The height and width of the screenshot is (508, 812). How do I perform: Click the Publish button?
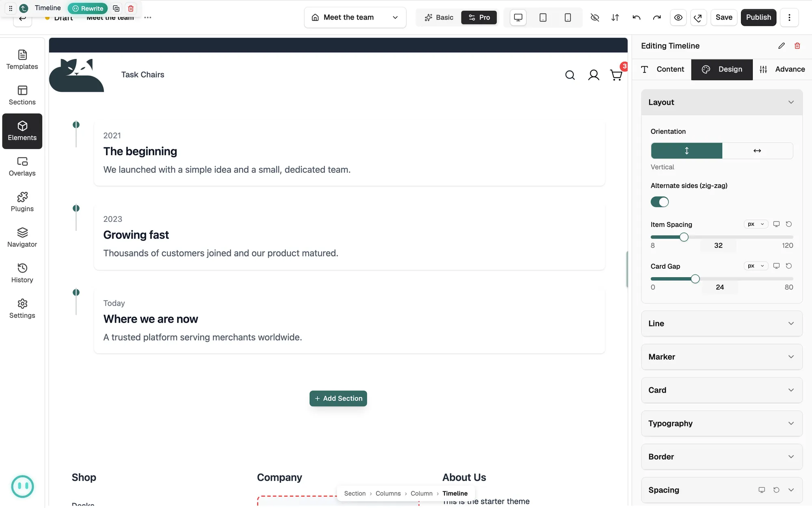tap(758, 17)
